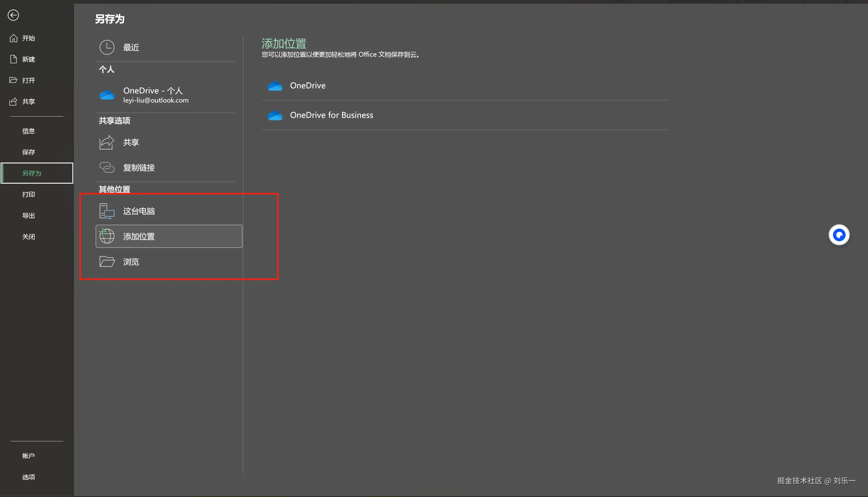Select OneDrive - 个人 cloud account

(x=155, y=95)
